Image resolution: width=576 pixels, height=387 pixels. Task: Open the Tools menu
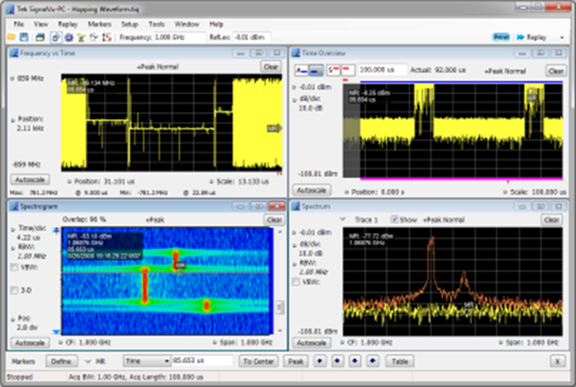click(156, 24)
